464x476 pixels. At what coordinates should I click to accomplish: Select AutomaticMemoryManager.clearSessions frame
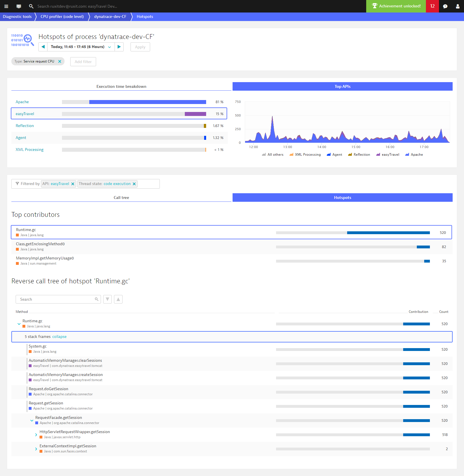tap(231, 363)
